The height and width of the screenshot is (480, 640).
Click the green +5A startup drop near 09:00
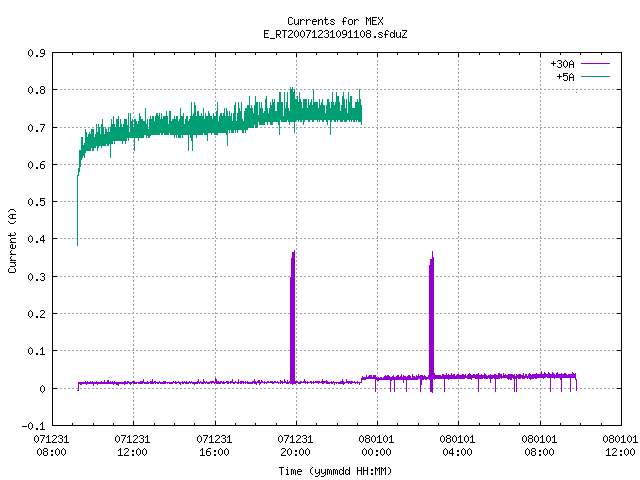78,210
